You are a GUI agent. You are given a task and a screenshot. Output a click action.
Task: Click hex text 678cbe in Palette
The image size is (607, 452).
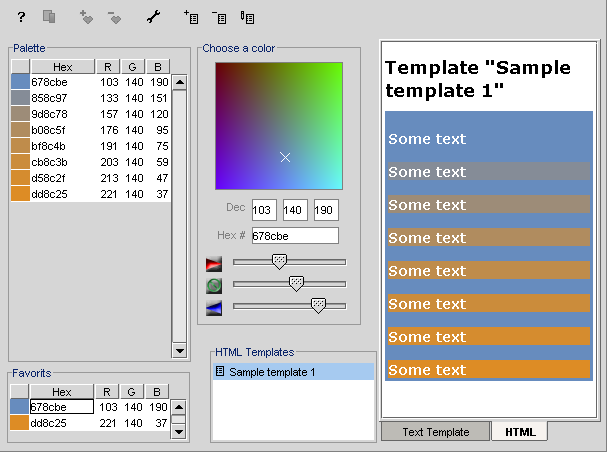click(49, 82)
